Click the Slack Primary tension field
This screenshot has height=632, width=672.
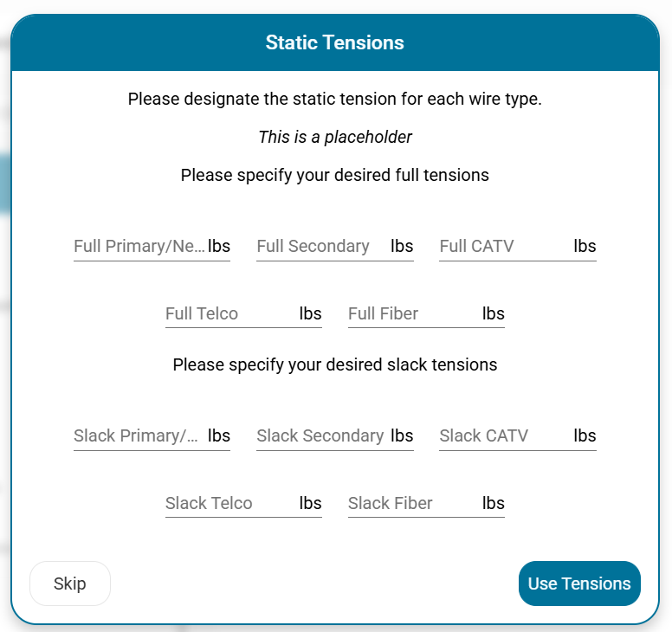click(x=139, y=436)
